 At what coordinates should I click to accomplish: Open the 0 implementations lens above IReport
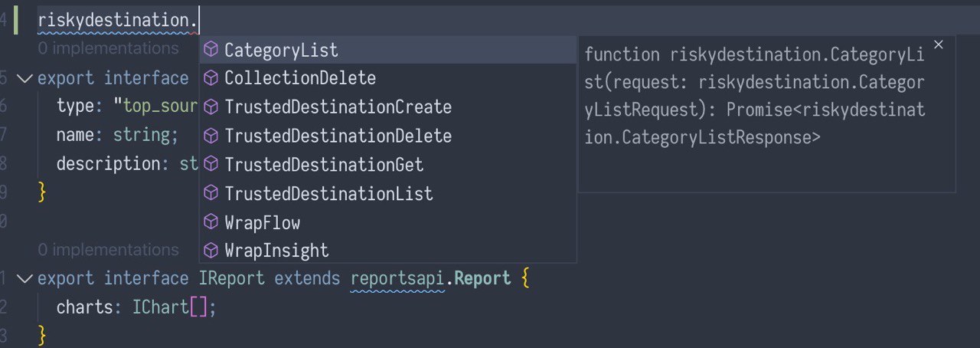tap(108, 250)
